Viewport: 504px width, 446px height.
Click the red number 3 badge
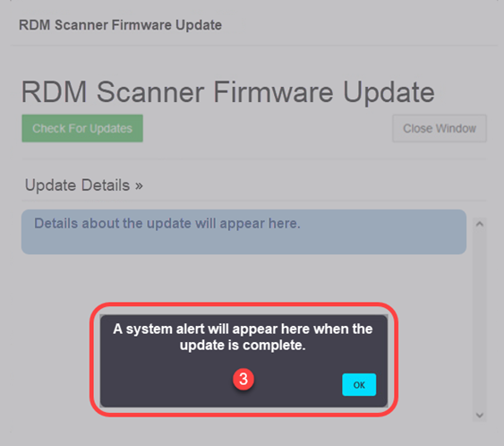click(x=243, y=379)
